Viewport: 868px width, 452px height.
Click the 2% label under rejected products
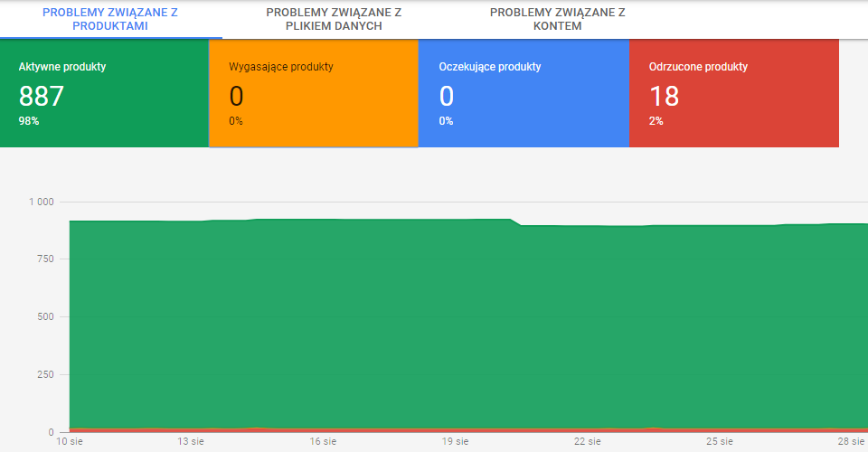click(x=656, y=120)
